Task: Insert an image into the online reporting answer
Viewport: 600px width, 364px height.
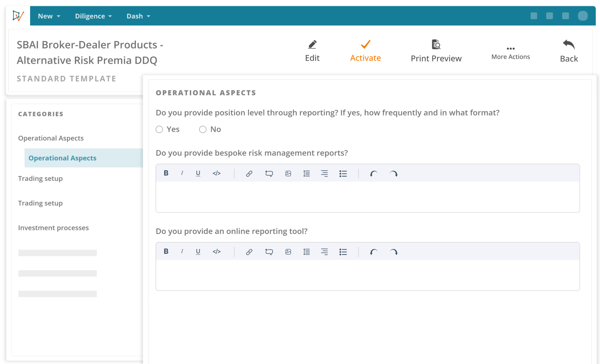Action: click(x=288, y=252)
